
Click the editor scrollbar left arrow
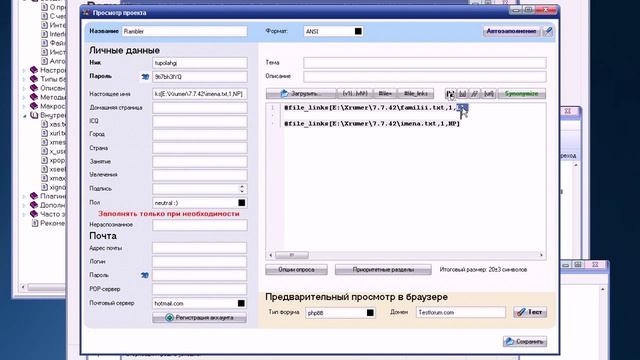[x=271, y=255]
